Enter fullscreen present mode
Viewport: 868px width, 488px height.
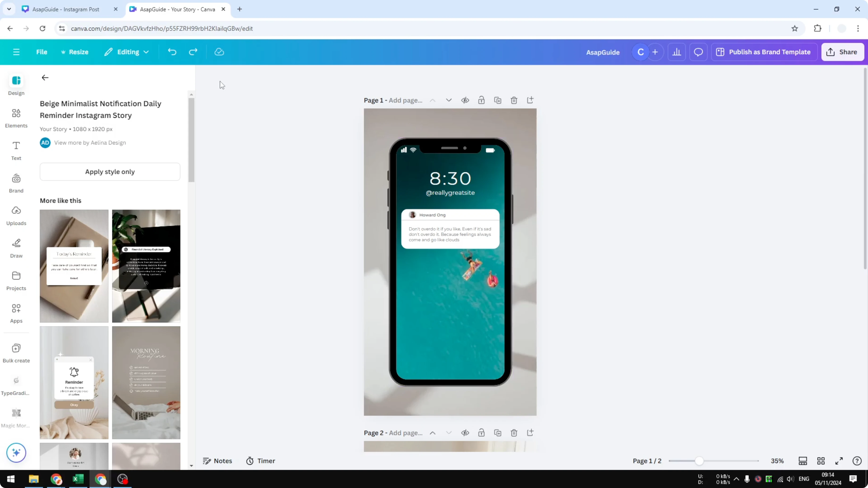[x=839, y=461]
